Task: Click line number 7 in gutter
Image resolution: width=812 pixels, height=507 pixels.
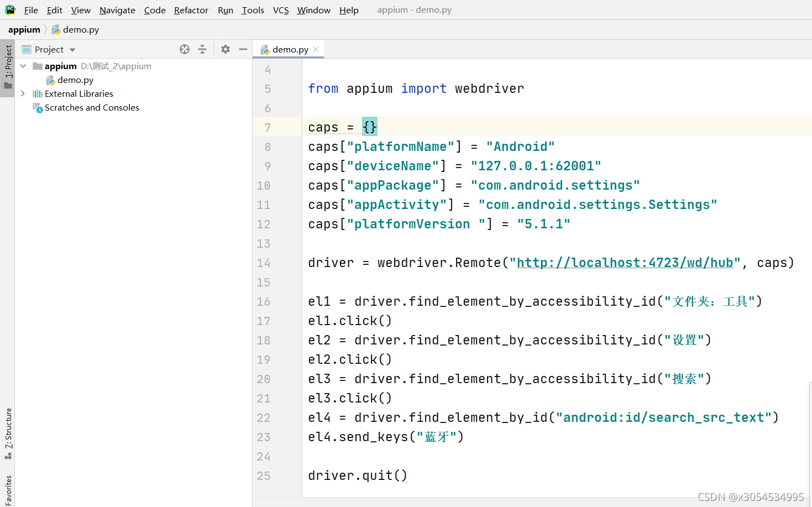Action: 268,128
